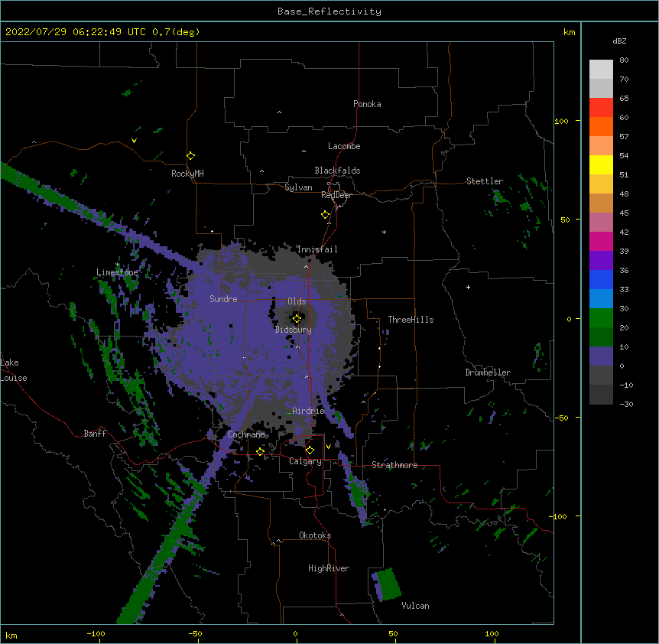Viewport: 659px width, 644px height.
Task: Click the dark gray -10 dBZ legend swatch
Action: tap(601, 395)
